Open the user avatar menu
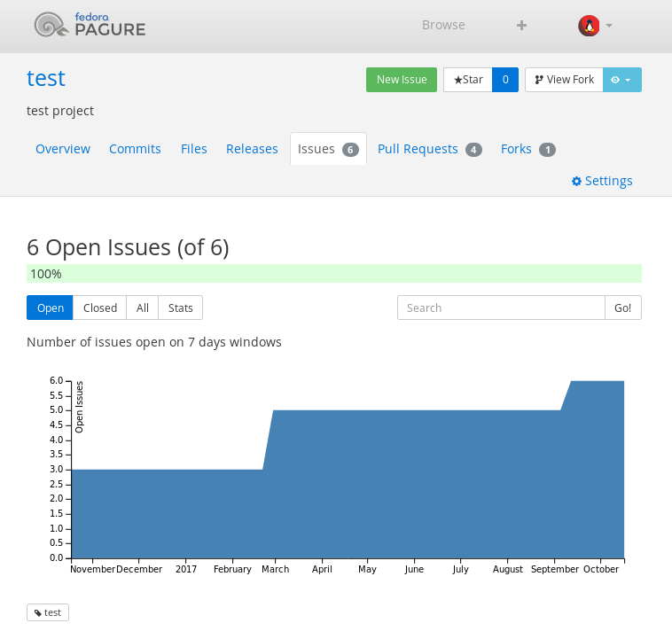The image size is (672, 631). [589, 26]
